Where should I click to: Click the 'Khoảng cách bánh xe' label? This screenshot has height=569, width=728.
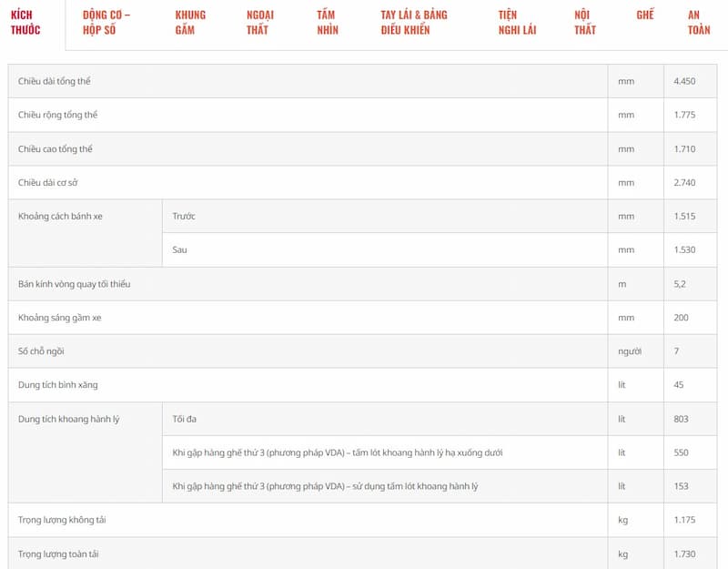[60, 217]
